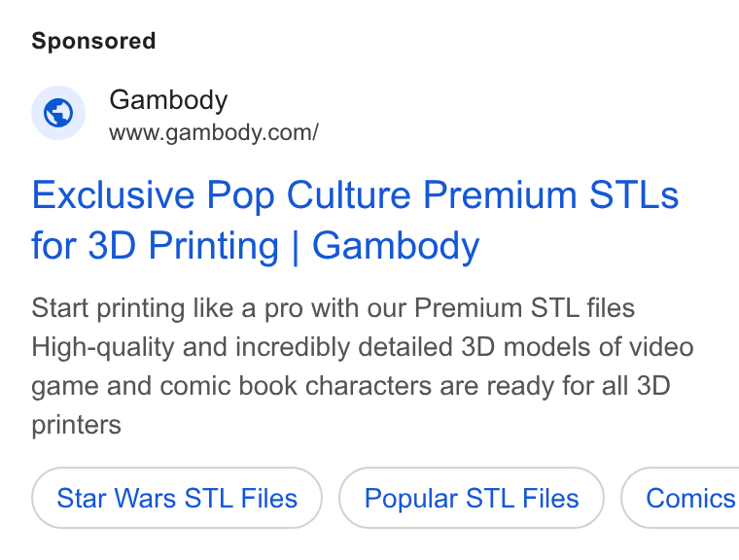This screenshot has width=739, height=560.
Task: Select the 'Popular STL Files' chip
Action: coord(472,498)
